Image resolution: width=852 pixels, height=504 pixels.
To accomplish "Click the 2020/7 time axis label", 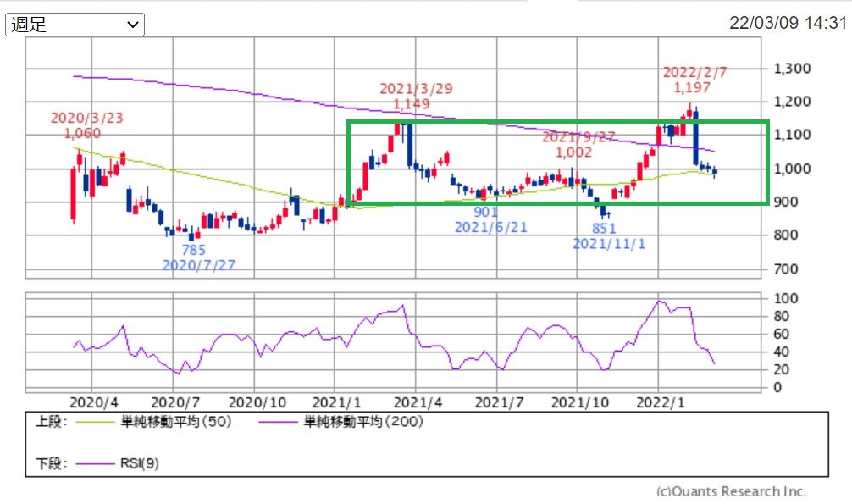I will pyautogui.click(x=175, y=403).
